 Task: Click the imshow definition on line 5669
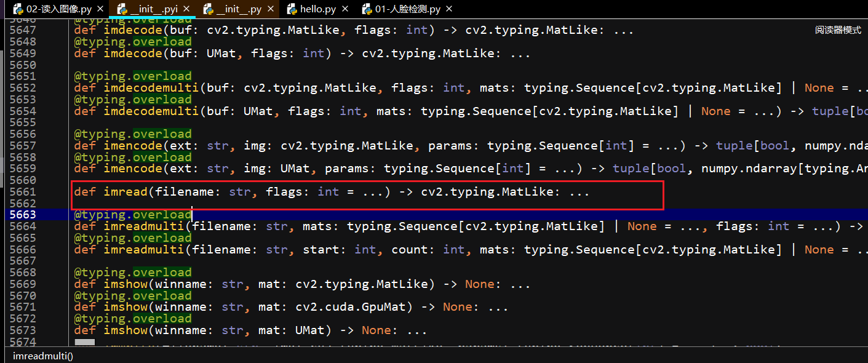pyautogui.click(x=125, y=284)
